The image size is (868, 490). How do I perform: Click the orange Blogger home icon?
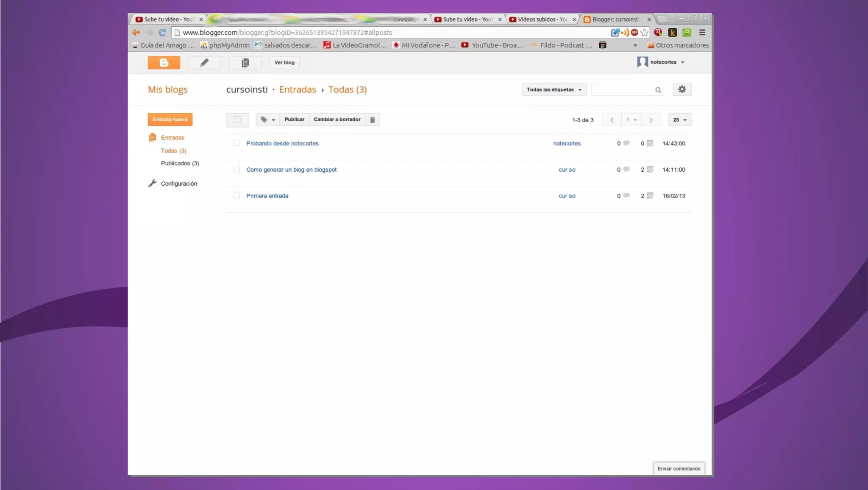[164, 62]
